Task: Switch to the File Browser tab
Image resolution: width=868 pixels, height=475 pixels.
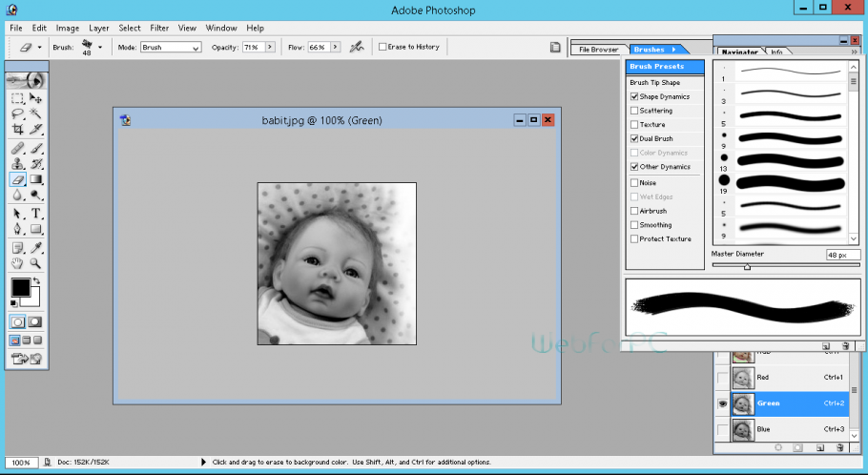Action: click(x=598, y=49)
